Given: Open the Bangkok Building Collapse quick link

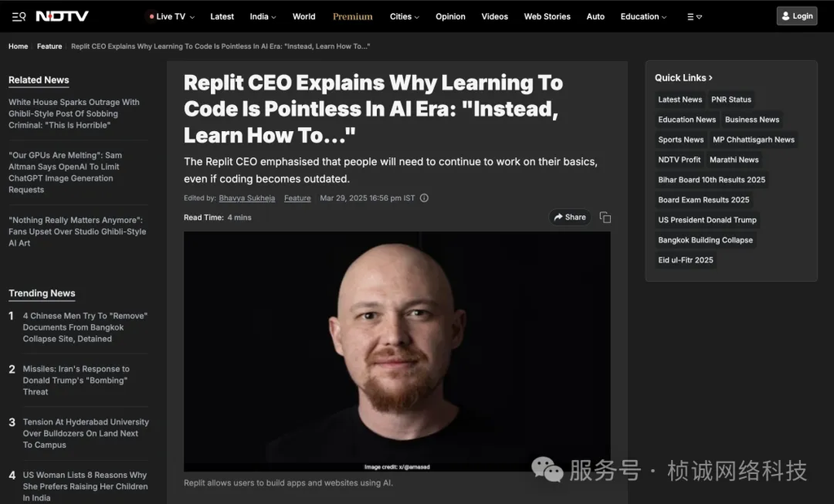Looking at the screenshot, I should click(705, 239).
